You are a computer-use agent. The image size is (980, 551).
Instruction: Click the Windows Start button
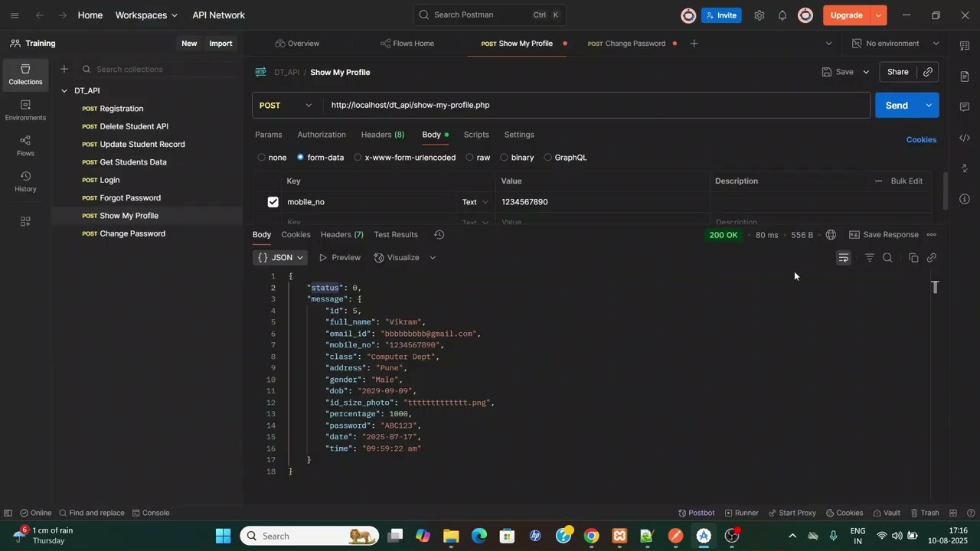(x=223, y=536)
